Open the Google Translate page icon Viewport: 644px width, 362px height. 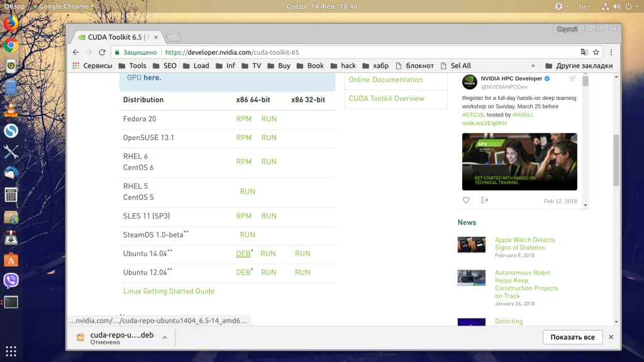click(584, 52)
